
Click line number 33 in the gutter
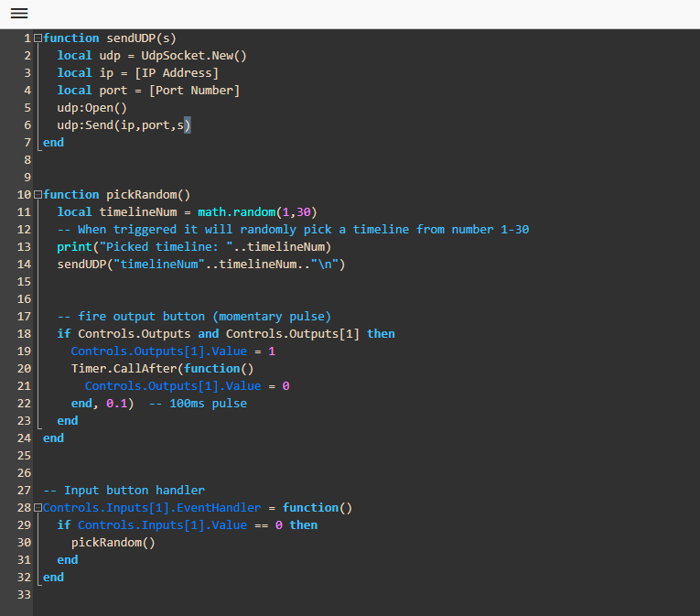pyautogui.click(x=24, y=595)
